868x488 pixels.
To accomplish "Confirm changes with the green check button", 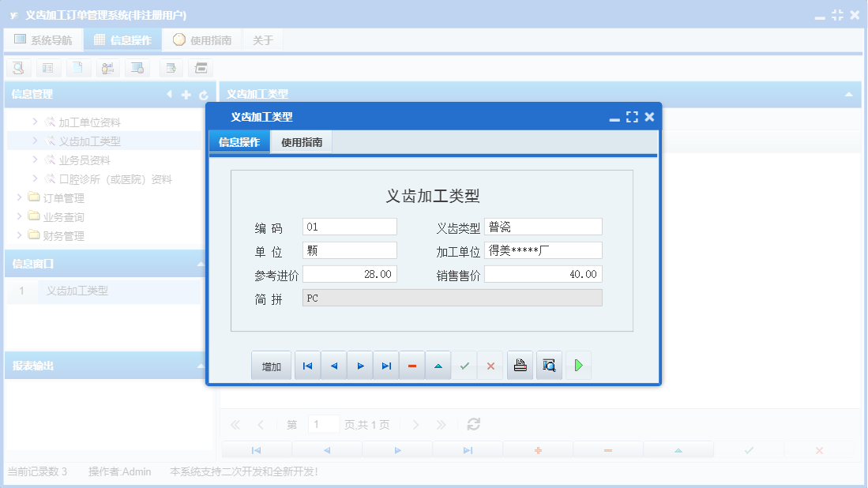I will (x=464, y=365).
